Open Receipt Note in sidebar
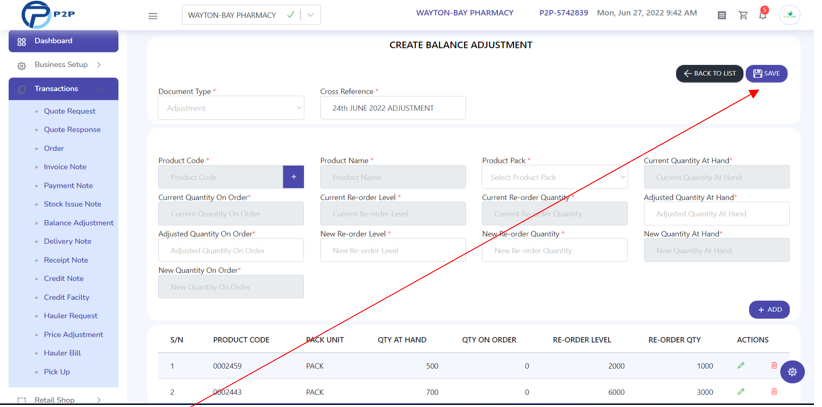 pyautogui.click(x=66, y=260)
